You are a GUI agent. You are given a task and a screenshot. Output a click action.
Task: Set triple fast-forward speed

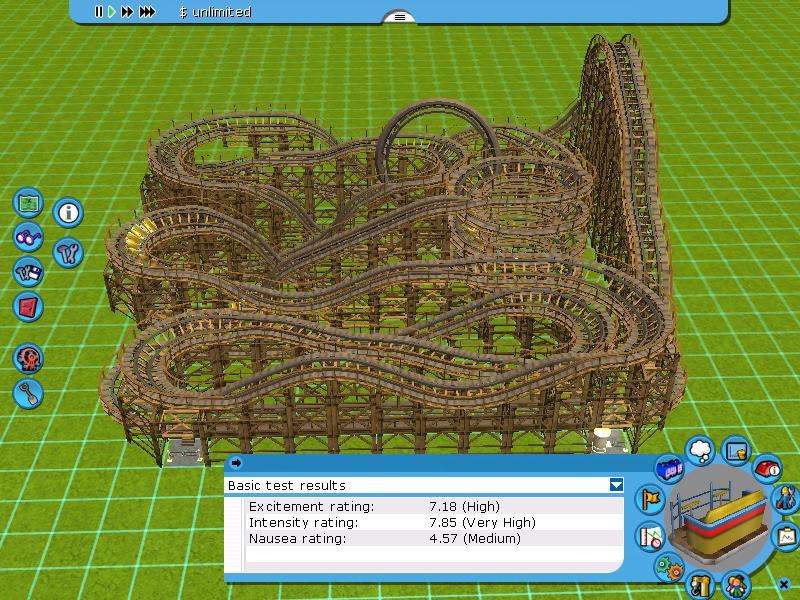(x=147, y=11)
